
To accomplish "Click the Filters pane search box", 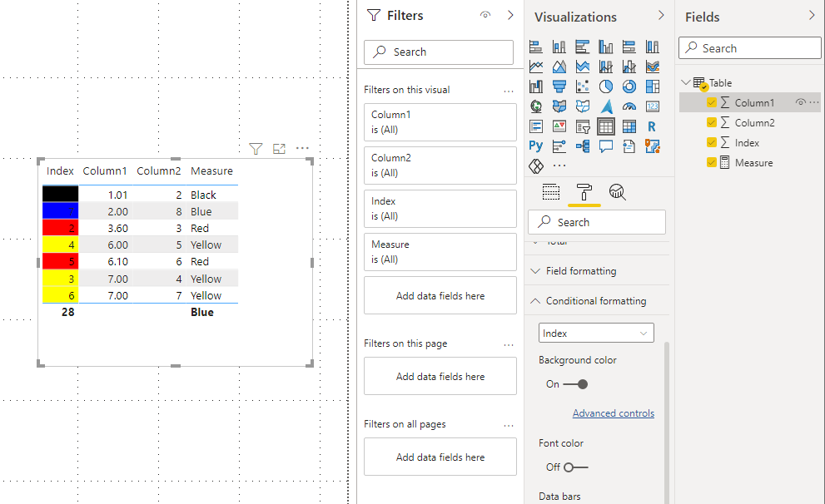I will (439, 52).
